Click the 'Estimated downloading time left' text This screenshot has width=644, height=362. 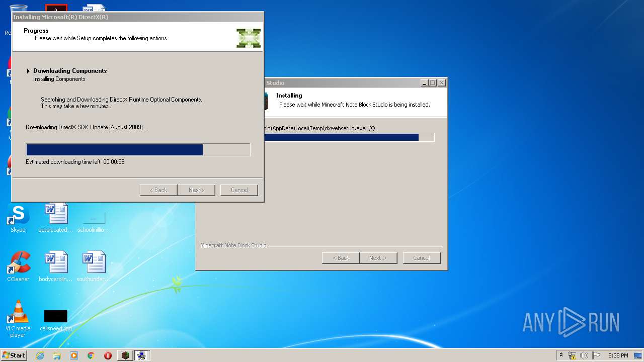pos(75,162)
